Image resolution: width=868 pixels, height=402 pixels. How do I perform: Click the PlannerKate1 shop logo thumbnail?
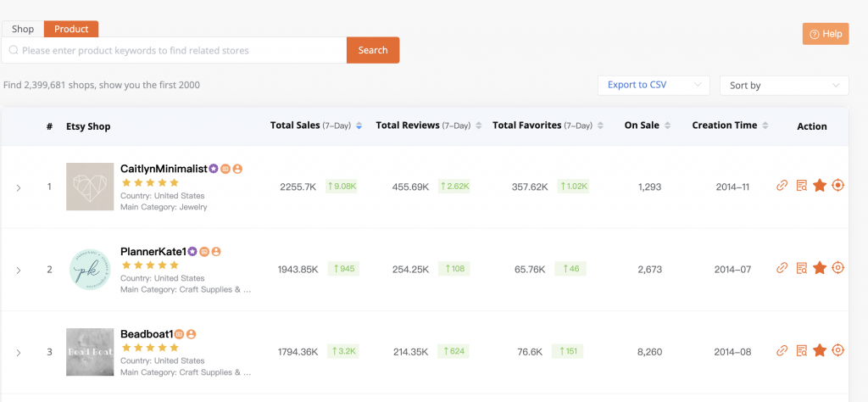(90, 269)
